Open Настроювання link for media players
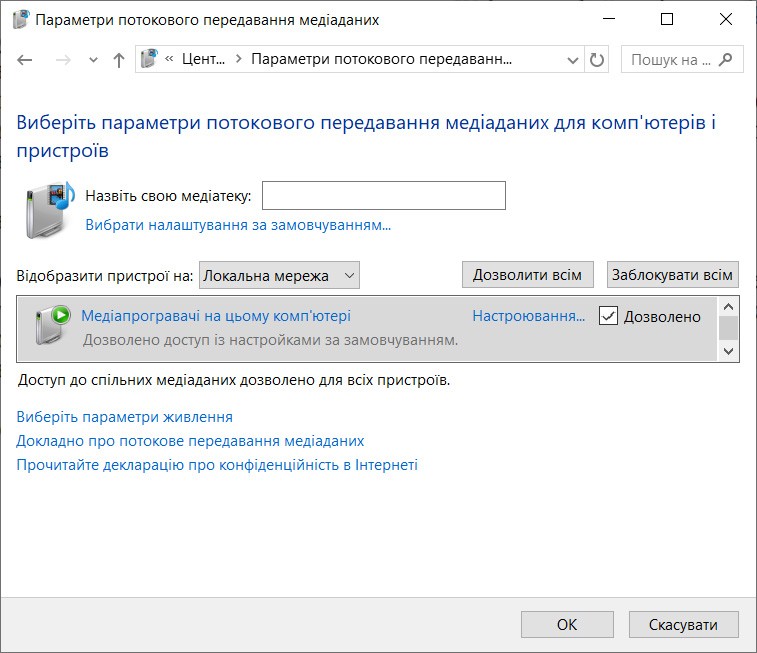 point(528,317)
